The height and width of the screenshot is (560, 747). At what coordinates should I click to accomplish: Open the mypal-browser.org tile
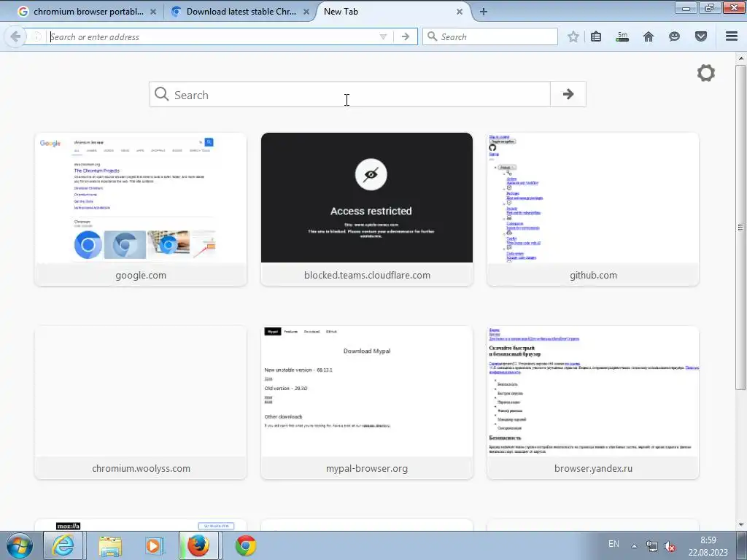367,402
